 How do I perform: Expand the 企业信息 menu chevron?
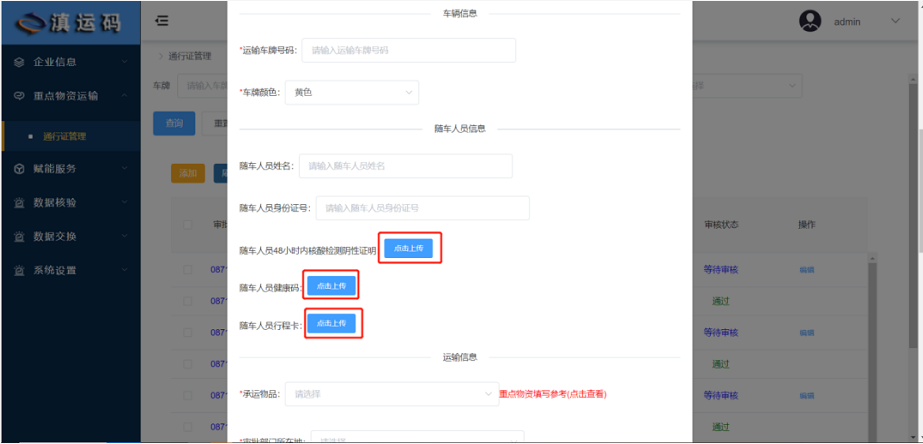pos(124,62)
